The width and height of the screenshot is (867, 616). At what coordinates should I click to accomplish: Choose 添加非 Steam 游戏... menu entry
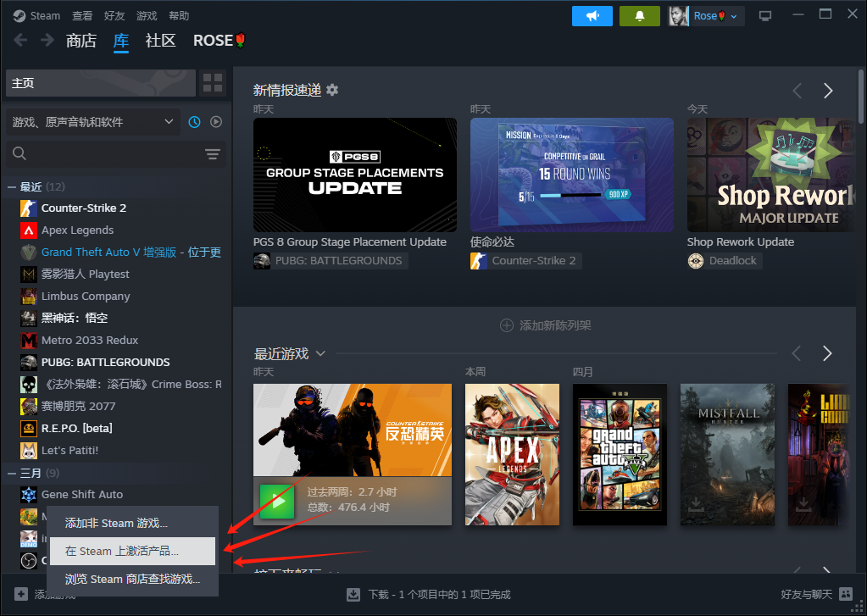click(133, 523)
